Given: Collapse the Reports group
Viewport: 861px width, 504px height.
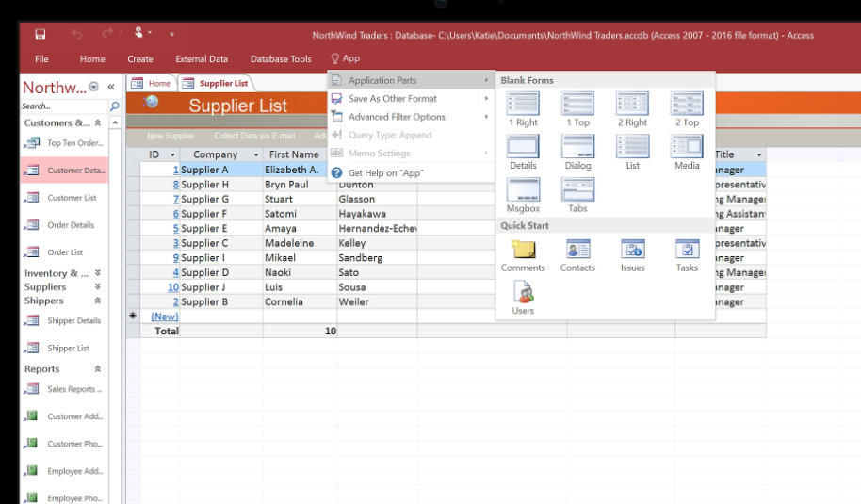Looking at the screenshot, I should (x=98, y=369).
